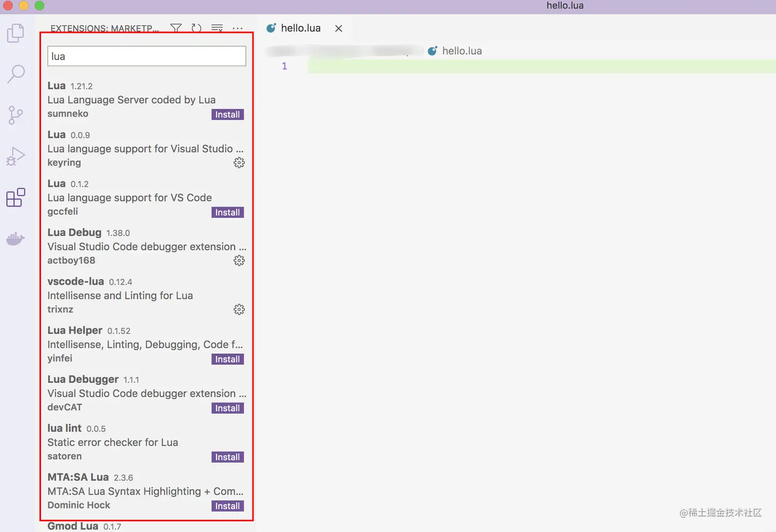Click hello.lua in the breadcrumb path
Screen dimensions: 776x532
click(x=462, y=51)
